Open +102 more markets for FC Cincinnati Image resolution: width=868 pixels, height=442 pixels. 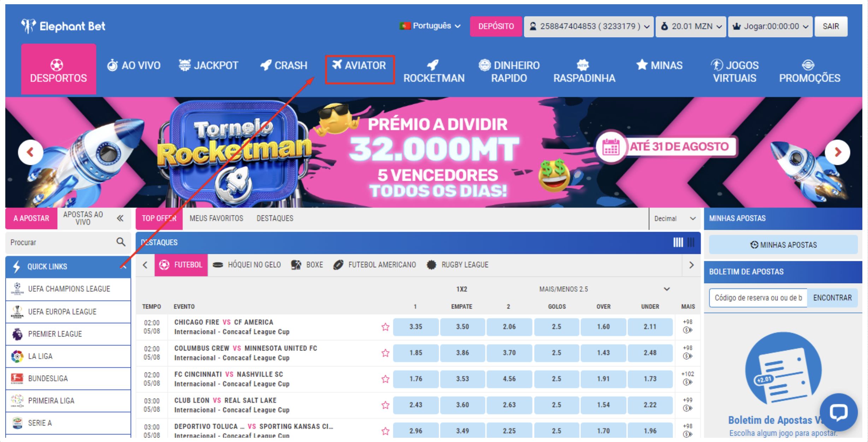pyautogui.click(x=687, y=378)
